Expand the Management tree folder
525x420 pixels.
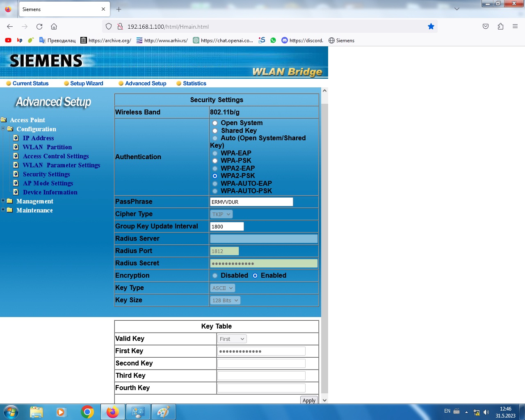pyautogui.click(x=3, y=201)
